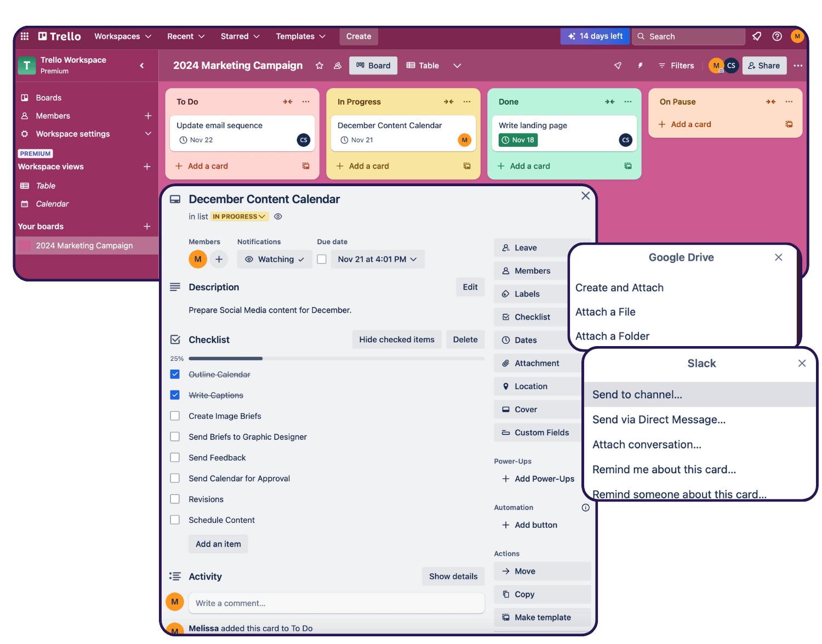Image resolution: width=822 pixels, height=644 pixels.
Task: Click the Write a comment field
Action: tap(336, 603)
